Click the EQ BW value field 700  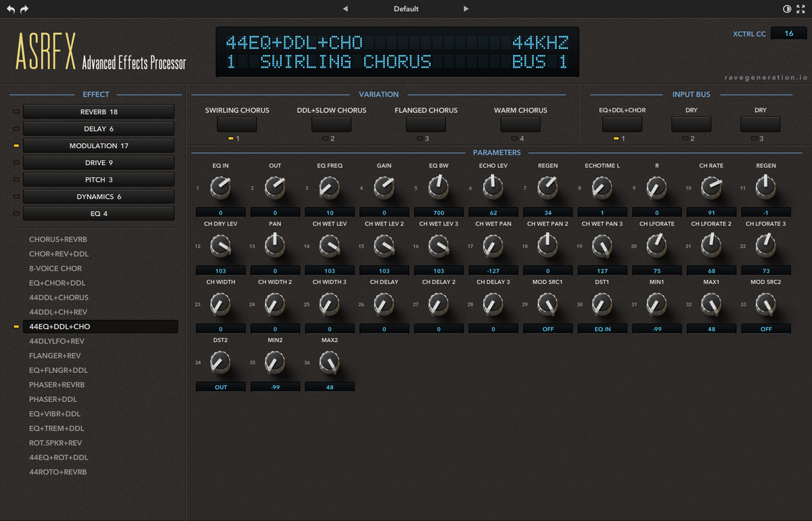438,212
